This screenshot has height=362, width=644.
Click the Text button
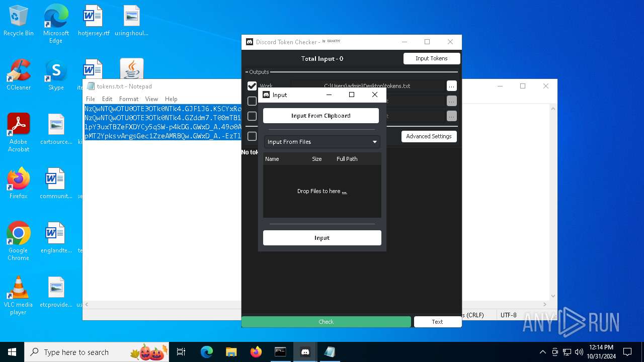coord(437,322)
